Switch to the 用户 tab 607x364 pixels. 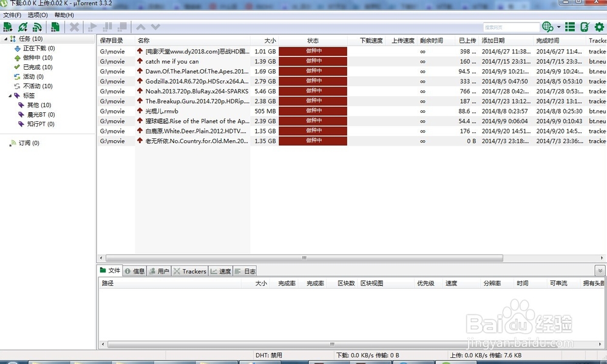click(x=159, y=271)
